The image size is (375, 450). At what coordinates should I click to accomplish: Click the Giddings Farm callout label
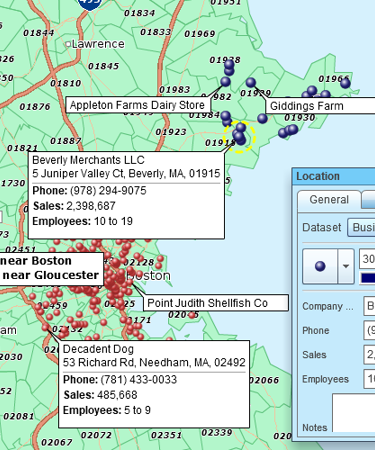(321, 106)
